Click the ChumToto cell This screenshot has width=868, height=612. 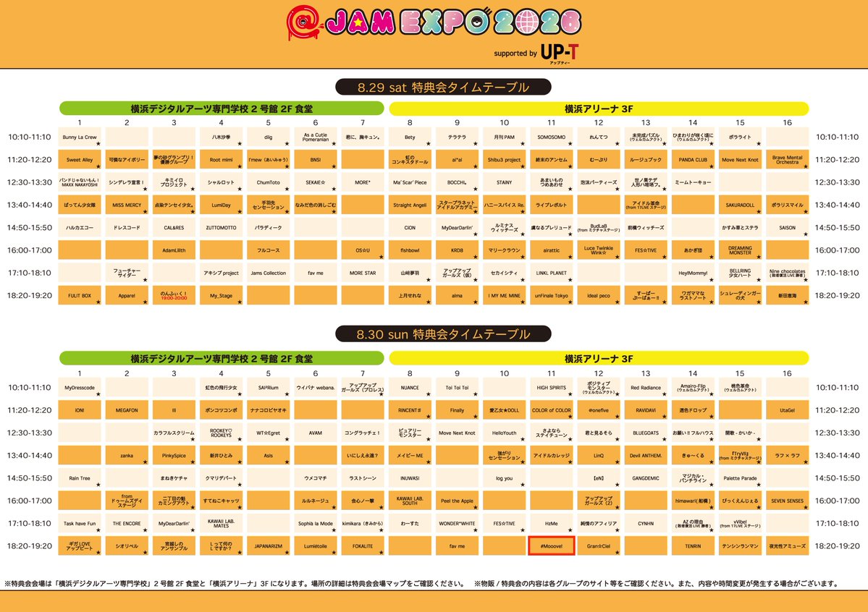[x=269, y=182]
